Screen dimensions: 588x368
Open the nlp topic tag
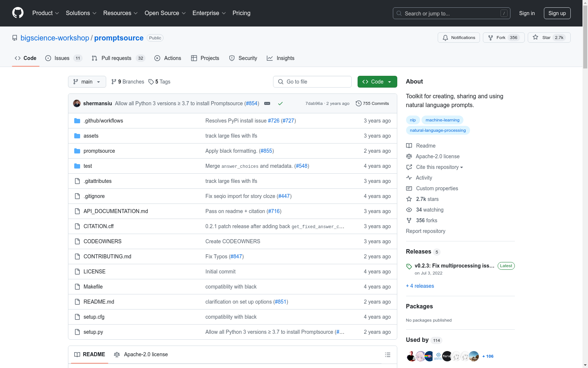413,120
